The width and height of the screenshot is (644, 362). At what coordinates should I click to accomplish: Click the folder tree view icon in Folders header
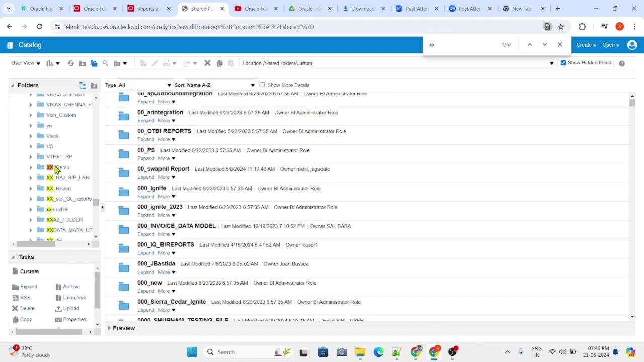(x=83, y=85)
